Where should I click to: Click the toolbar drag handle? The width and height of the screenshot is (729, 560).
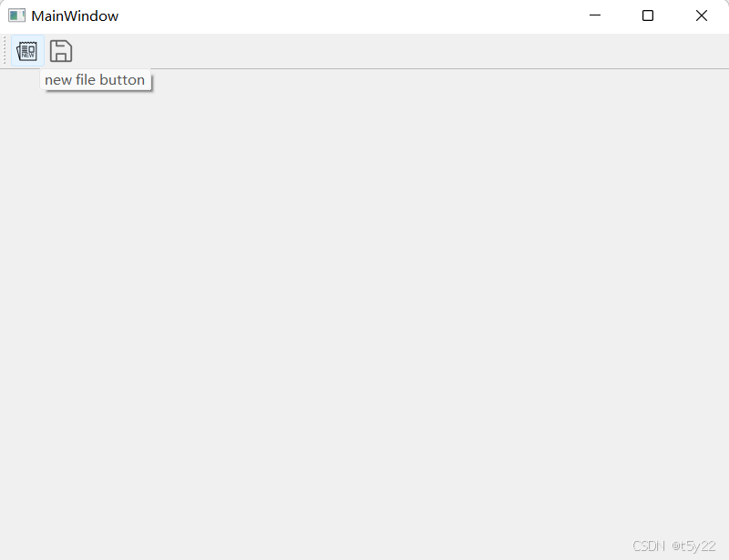point(5,51)
